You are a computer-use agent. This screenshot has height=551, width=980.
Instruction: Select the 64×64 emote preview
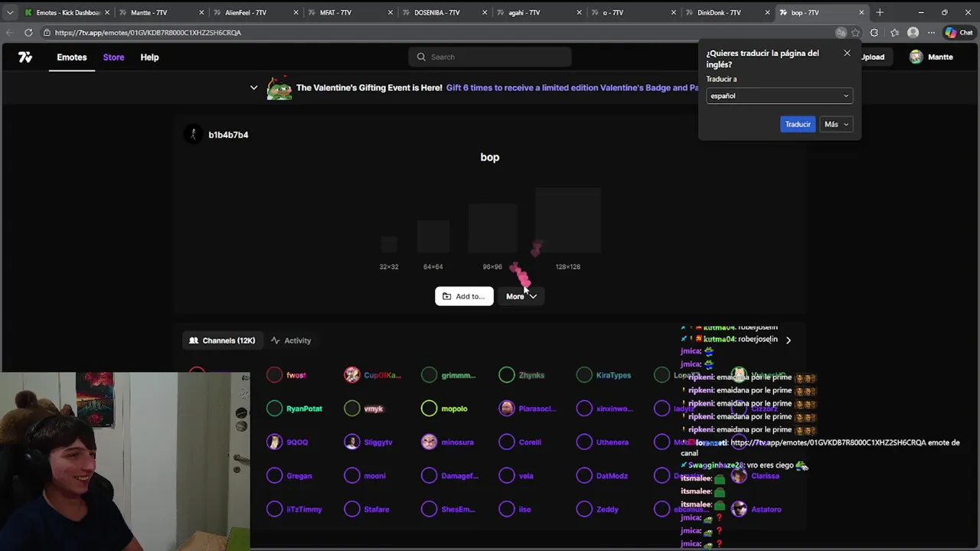click(x=433, y=236)
